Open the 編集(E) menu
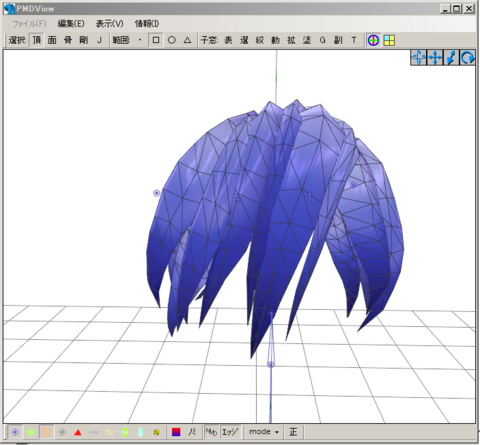 tap(71, 24)
